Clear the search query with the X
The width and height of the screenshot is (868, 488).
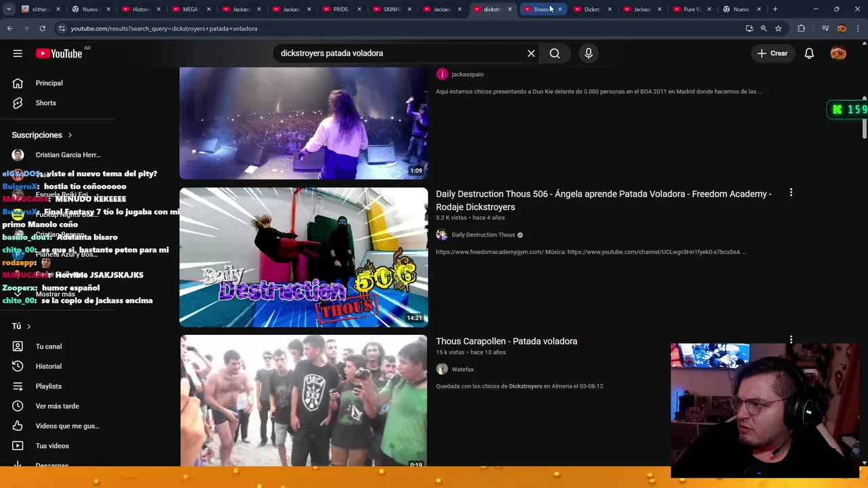tap(531, 53)
